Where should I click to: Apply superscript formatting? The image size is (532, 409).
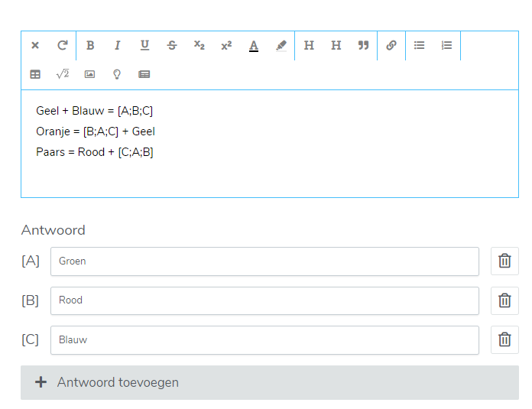(x=226, y=45)
